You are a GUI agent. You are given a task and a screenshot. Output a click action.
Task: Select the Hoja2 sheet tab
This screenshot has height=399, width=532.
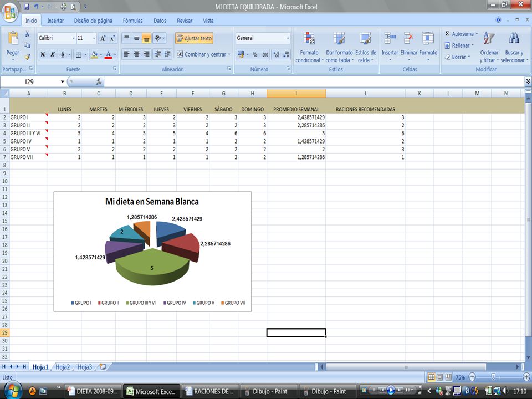pos(63,367)
